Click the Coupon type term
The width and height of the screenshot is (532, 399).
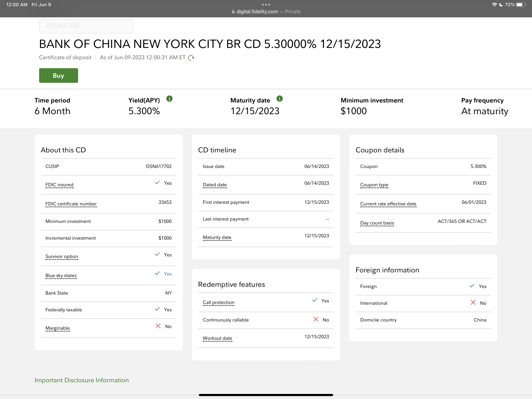point(374,185)
